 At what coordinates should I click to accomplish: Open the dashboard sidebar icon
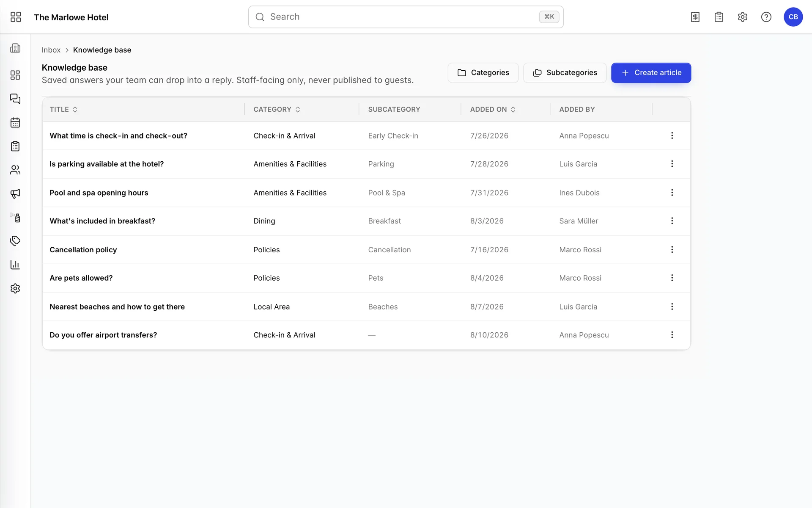point(15,75)
